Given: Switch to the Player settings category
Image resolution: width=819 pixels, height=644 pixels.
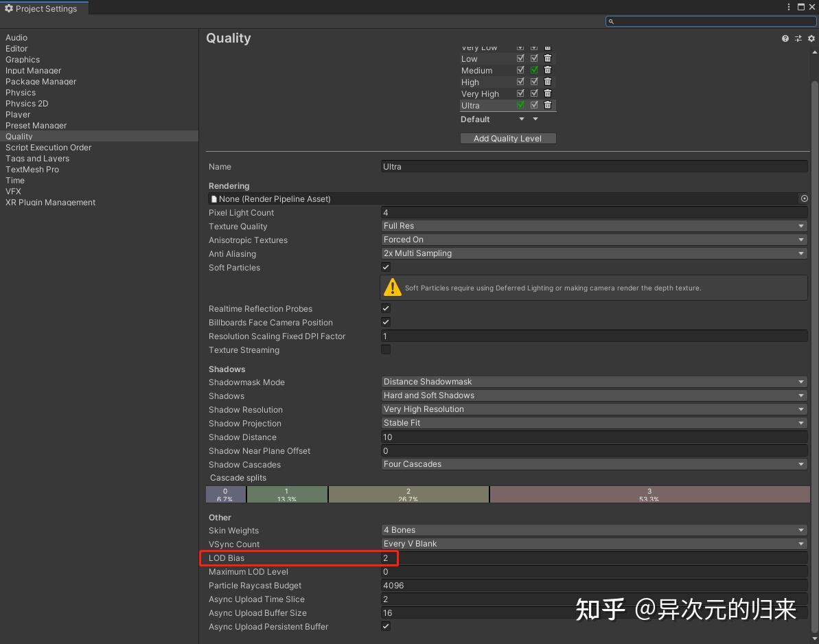Looking at the screenshot, I should (x=18, y=114).
